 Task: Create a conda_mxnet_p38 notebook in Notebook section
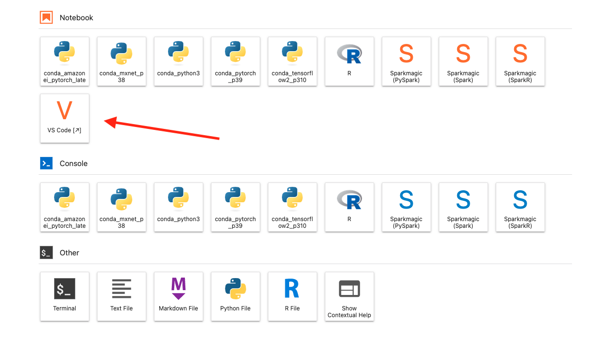pos(122,61)
